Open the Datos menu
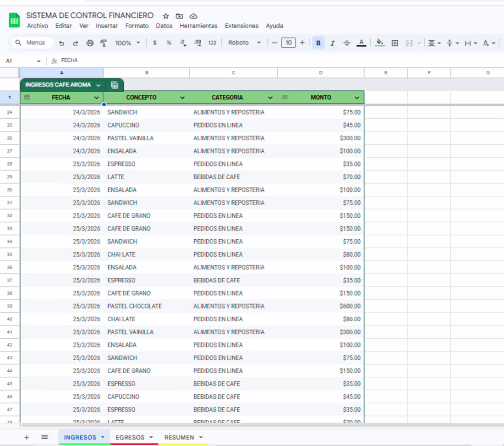The image size is (504, 446). (164, 26)
